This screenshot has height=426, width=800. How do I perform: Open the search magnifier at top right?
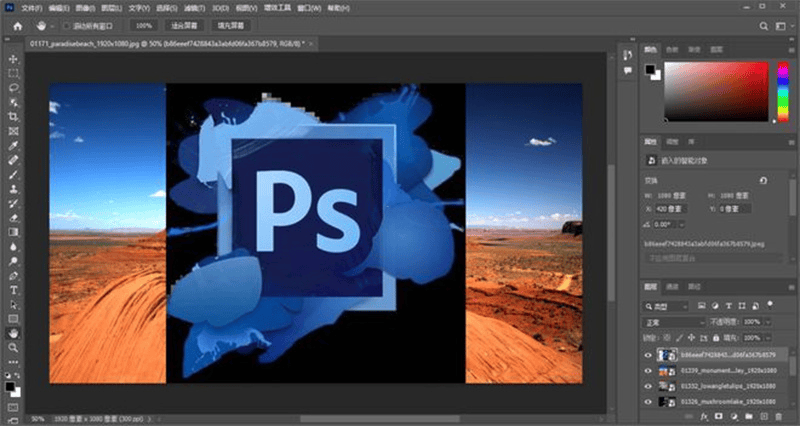tap(763, 26)
